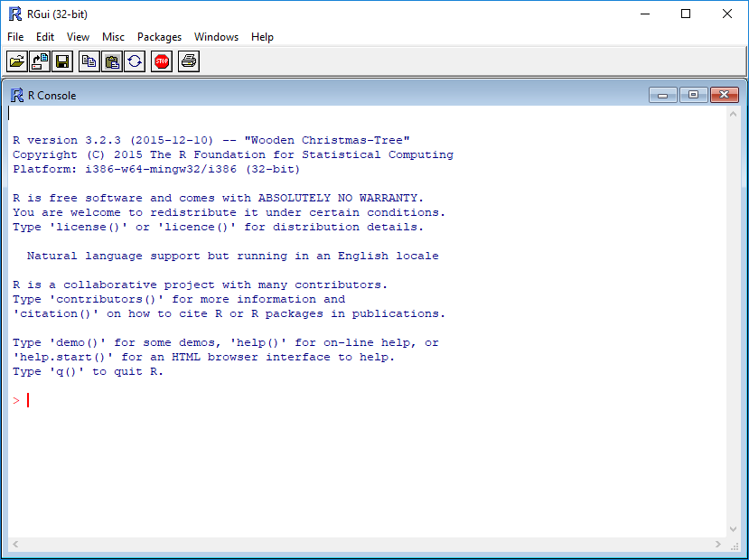749x560 pixels.
Task: Click console vertical scrollbar down arrow
Action: [734, 529]
